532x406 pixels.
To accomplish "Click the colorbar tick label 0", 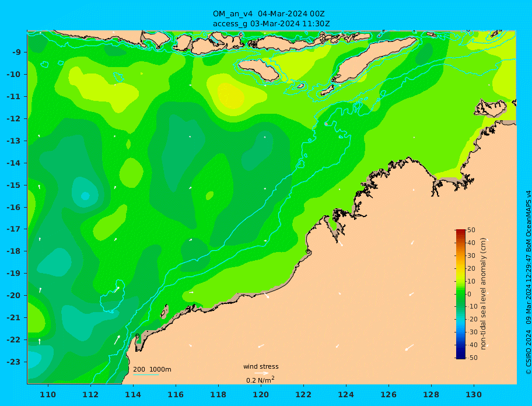I will [x=469, y=294].
